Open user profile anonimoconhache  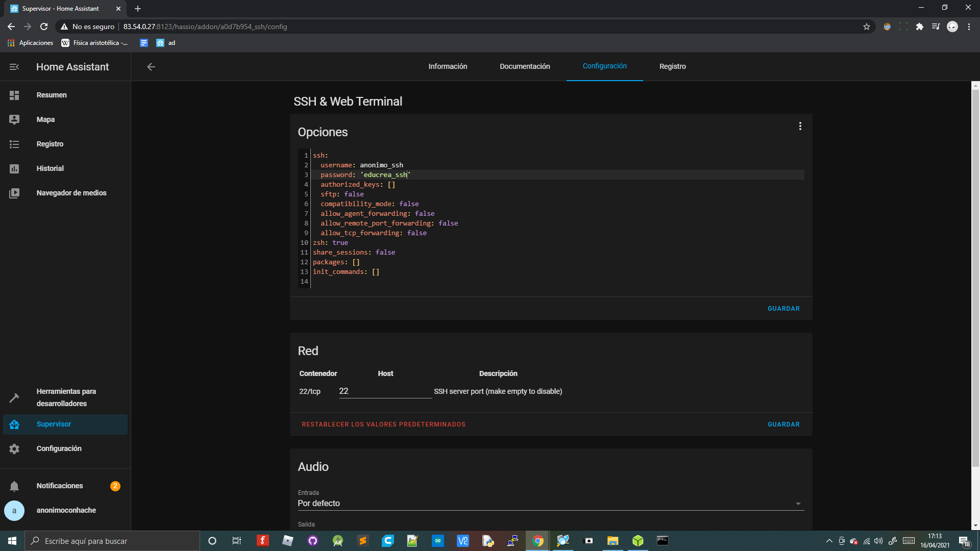point(66,510)
